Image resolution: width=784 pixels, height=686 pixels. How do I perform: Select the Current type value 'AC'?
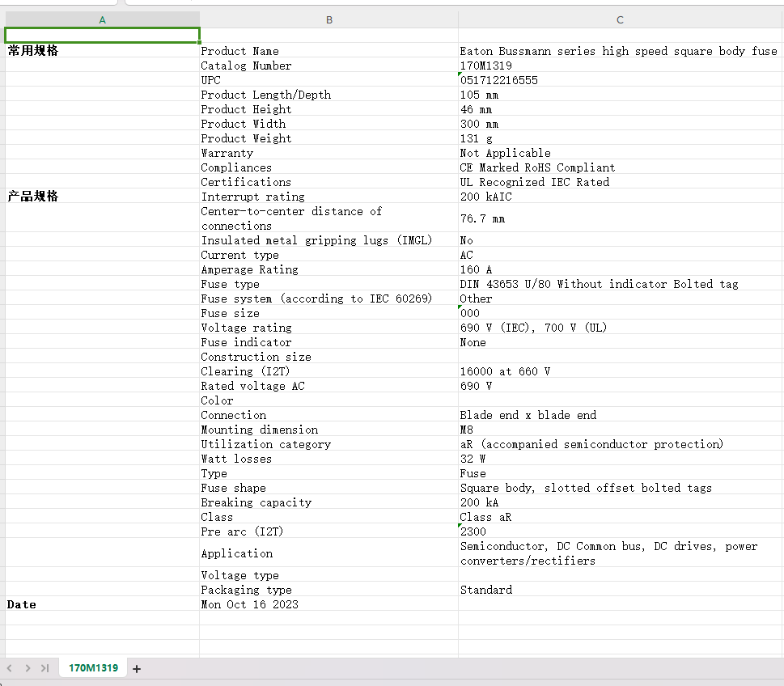coord(621,255)
